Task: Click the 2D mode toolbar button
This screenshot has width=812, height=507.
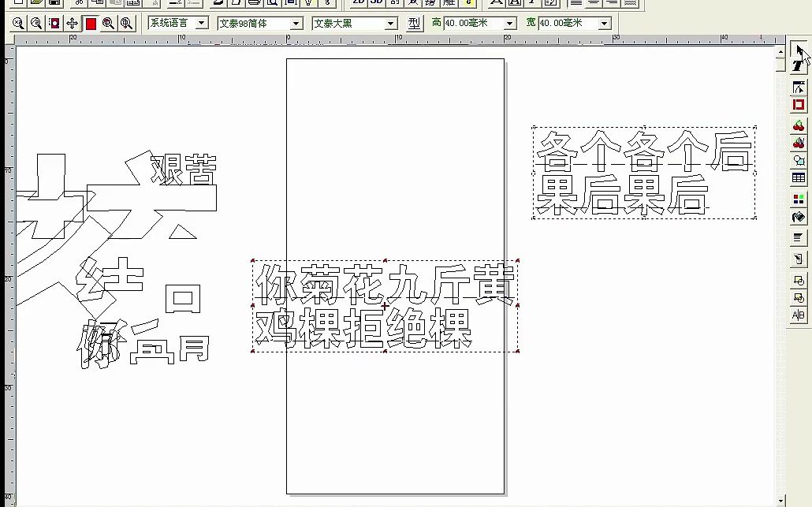Action: click(358, 4)
